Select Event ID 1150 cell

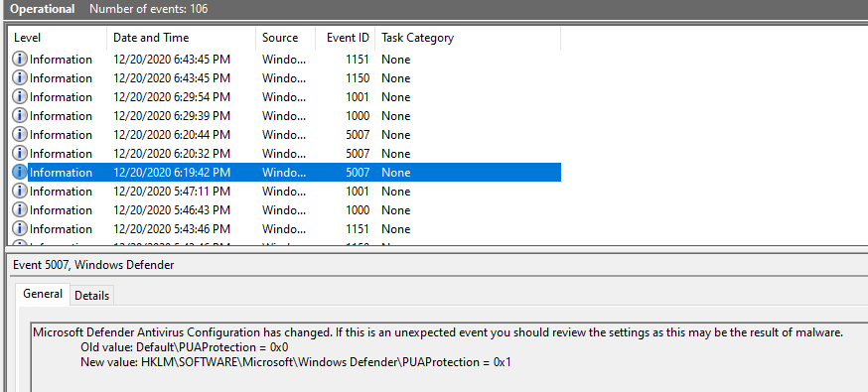[358, 78]
